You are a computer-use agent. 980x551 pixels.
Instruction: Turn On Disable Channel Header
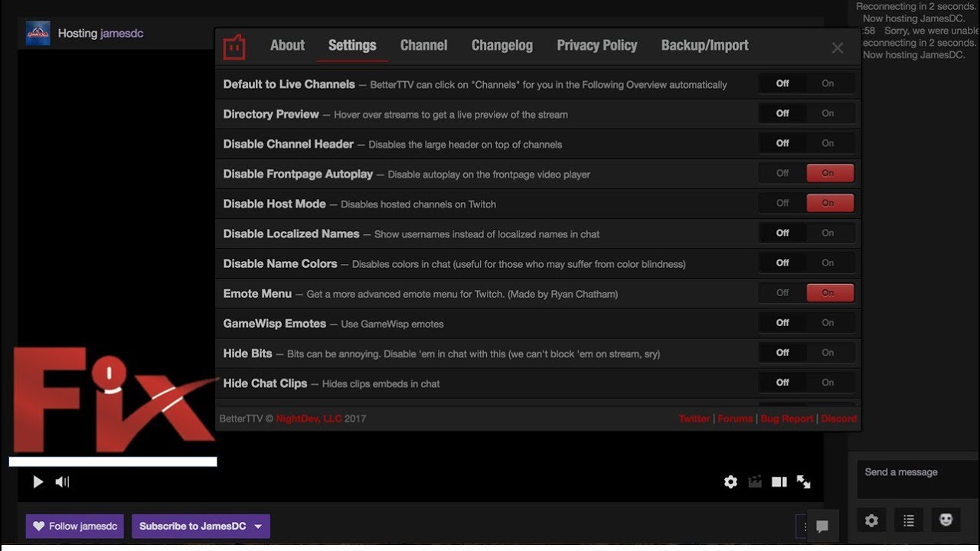[x=830, y=143]
